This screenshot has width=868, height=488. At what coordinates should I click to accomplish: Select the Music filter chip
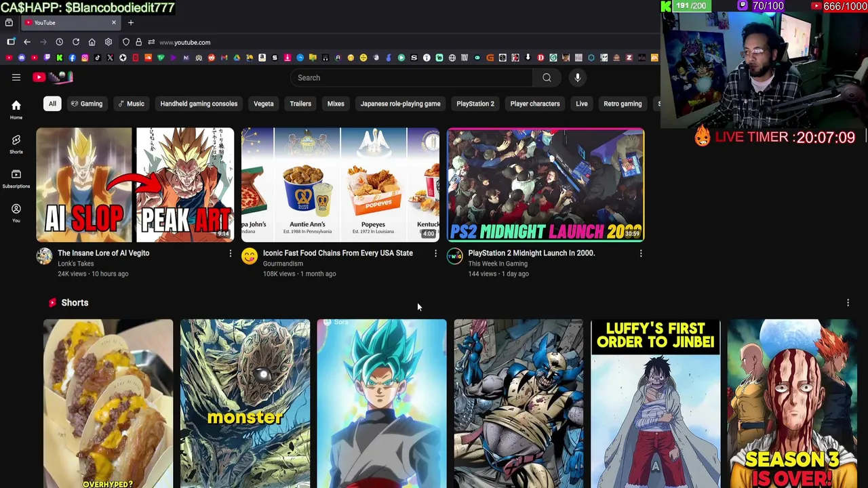[x=131, y=104]
